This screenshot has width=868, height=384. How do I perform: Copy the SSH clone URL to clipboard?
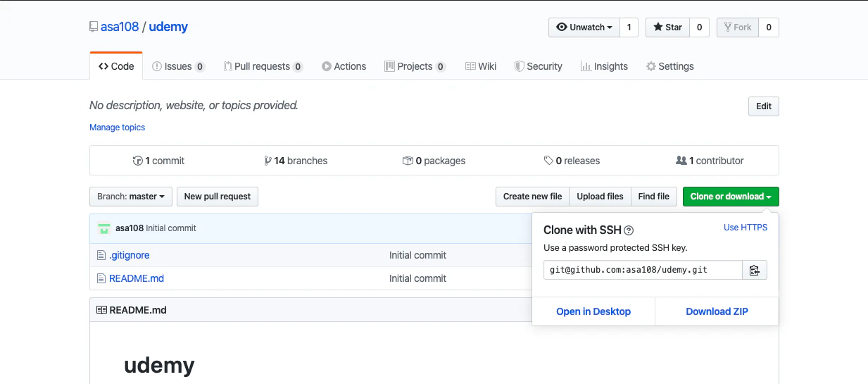point(755,270)
